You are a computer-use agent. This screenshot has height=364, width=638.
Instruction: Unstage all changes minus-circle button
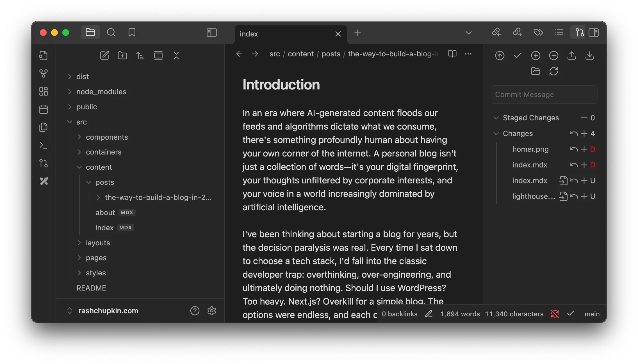tap(554, 56)
